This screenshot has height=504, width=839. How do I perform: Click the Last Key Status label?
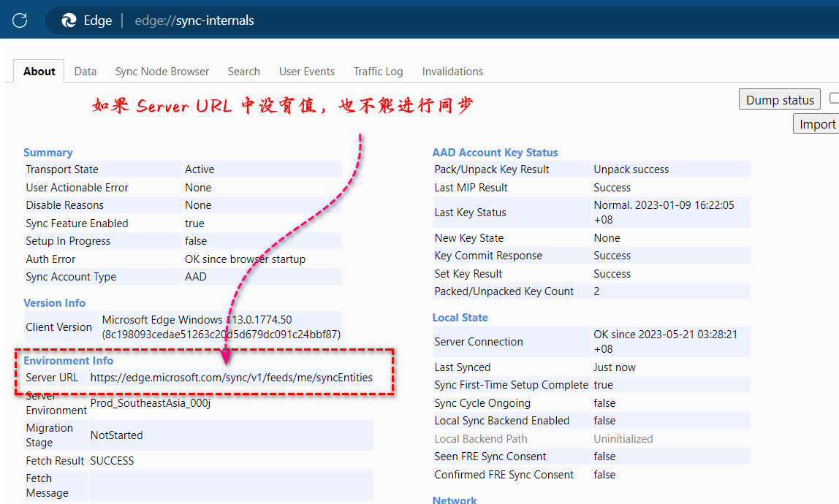coord(471,213)
